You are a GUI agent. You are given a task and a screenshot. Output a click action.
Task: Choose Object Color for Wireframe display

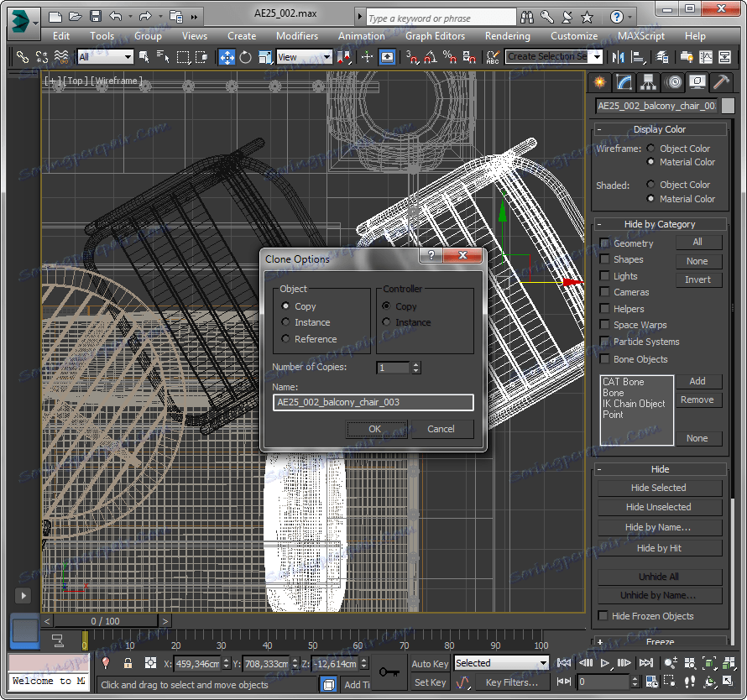coord(650,149)
